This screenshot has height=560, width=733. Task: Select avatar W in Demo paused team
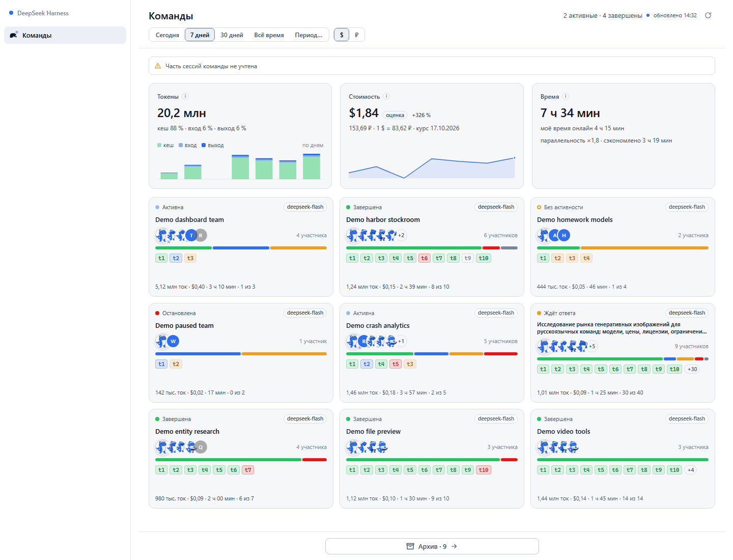point(174,341)
